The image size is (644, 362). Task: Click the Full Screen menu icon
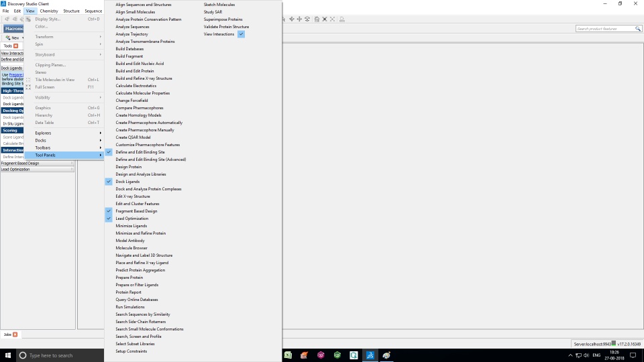(28, 87)
